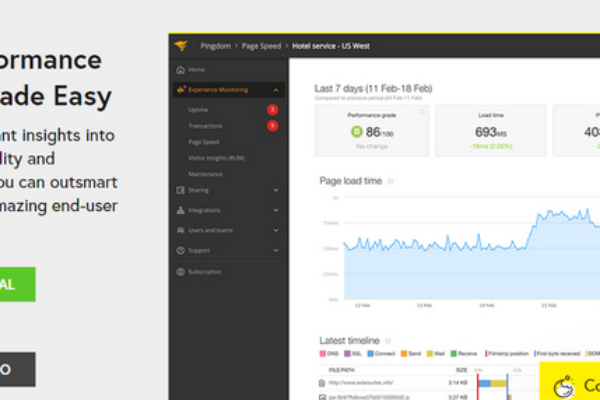The width and height of the screenshot is (600, 400).
Task: Click red alert badge beside Transactions
Action: [272, 126]
